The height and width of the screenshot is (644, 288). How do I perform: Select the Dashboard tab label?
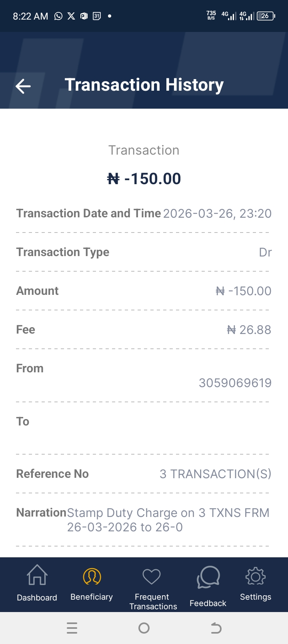pos(37,598)
